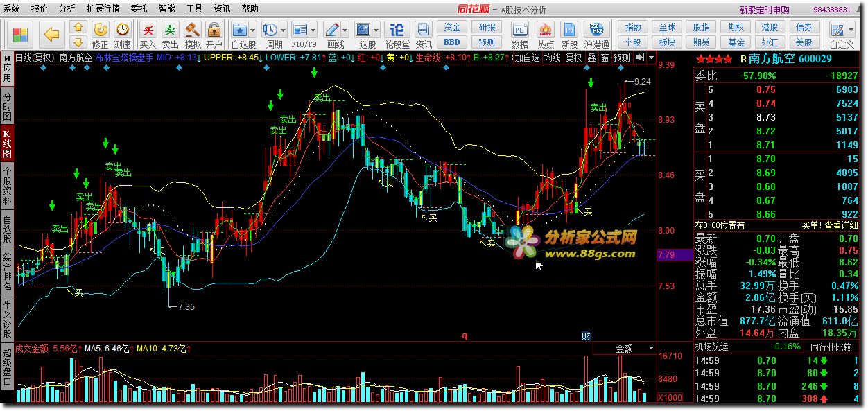Image resolution: width=868 pixels, height=411 pixels.
Task: Toggle the 叠 overlay option
Action: pos(591,58)
